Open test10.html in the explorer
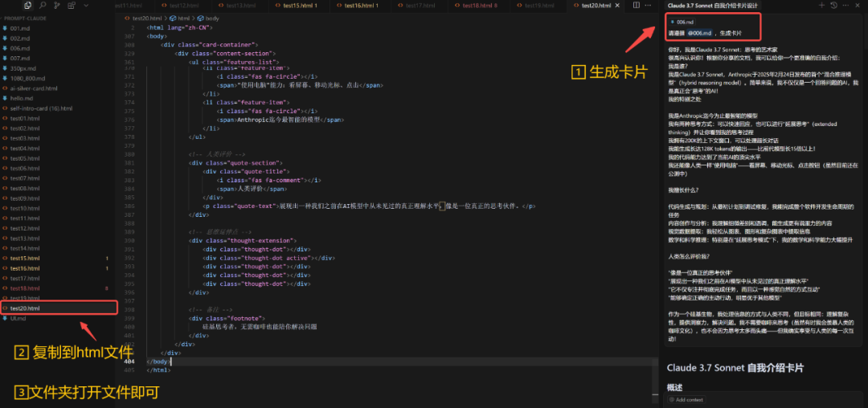Screen dimensions: 868x408 [x=58, y=208]
